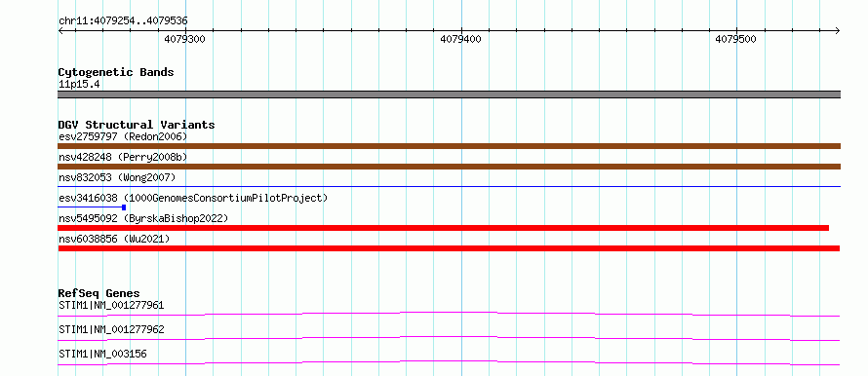Click the brown bar of nsv428248
Image resolution: width=868 pixels, height=376 pixels.
click(x=449, y=167)
